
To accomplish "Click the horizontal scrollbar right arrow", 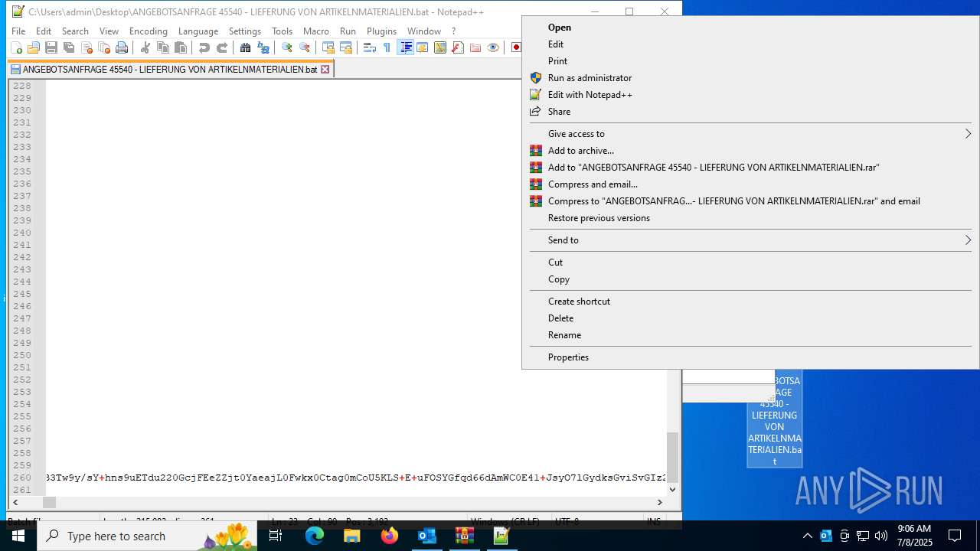I will click(660, 502).
